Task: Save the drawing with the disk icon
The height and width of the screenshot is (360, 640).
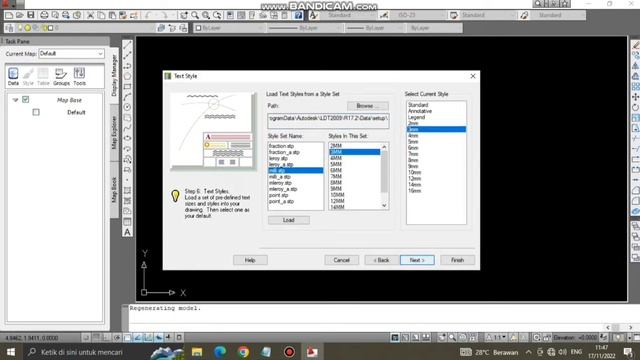Action: [31, 16]
